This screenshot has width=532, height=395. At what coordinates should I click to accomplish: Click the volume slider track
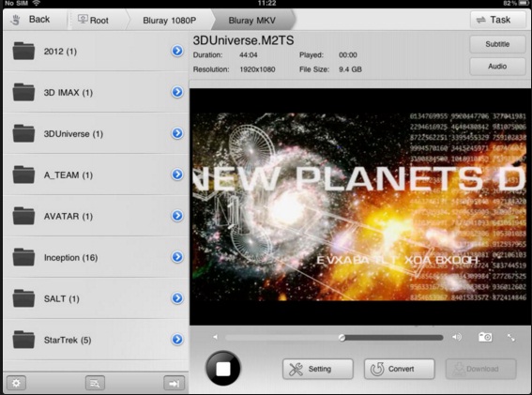coord(334,338)
